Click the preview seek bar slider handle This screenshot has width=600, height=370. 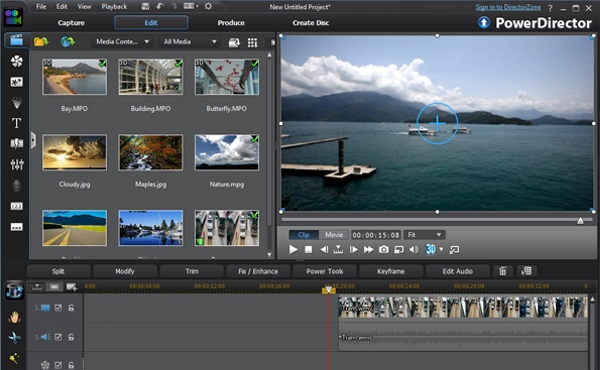[x=580, y=220]
